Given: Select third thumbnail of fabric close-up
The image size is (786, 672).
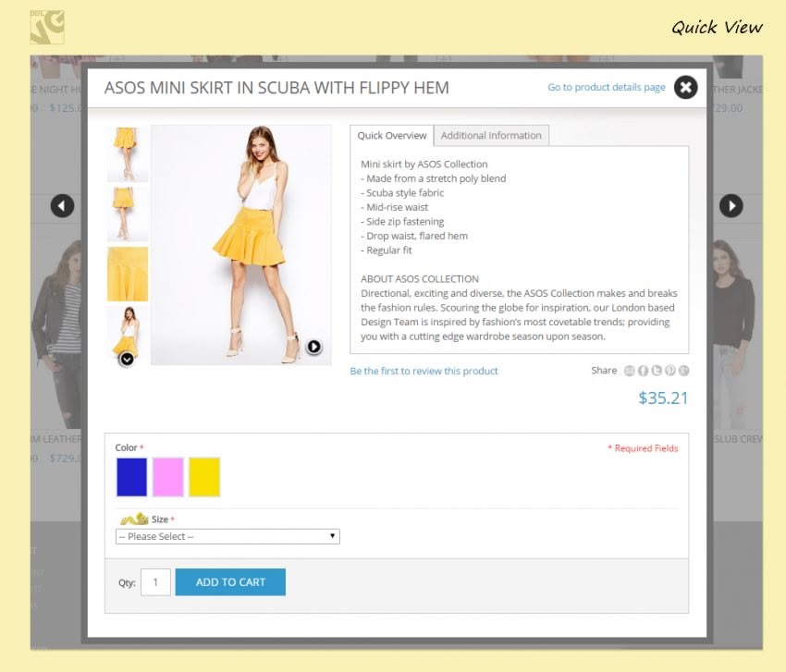Looking at the screenshot, I should [128, 274].
